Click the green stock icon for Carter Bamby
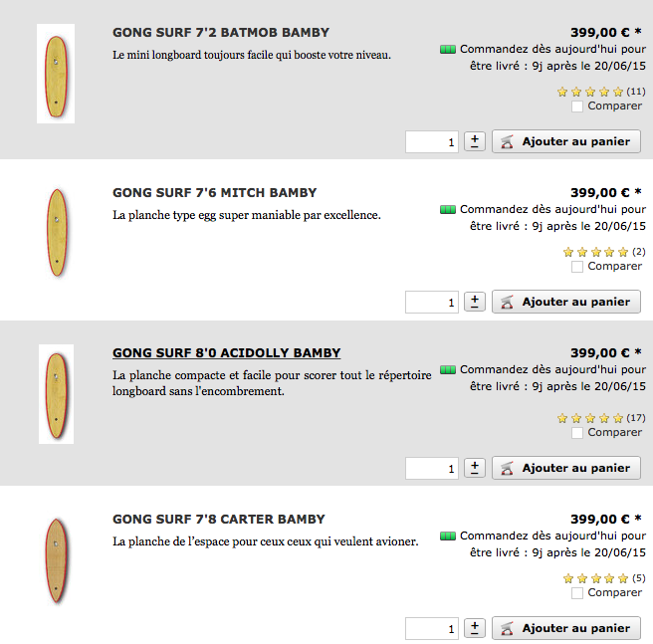Screen dimensions: 653x644 click(x=448, y=537)
